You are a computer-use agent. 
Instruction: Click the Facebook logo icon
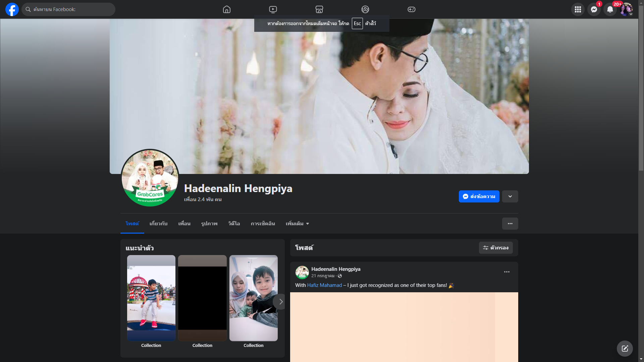point(12,9)
